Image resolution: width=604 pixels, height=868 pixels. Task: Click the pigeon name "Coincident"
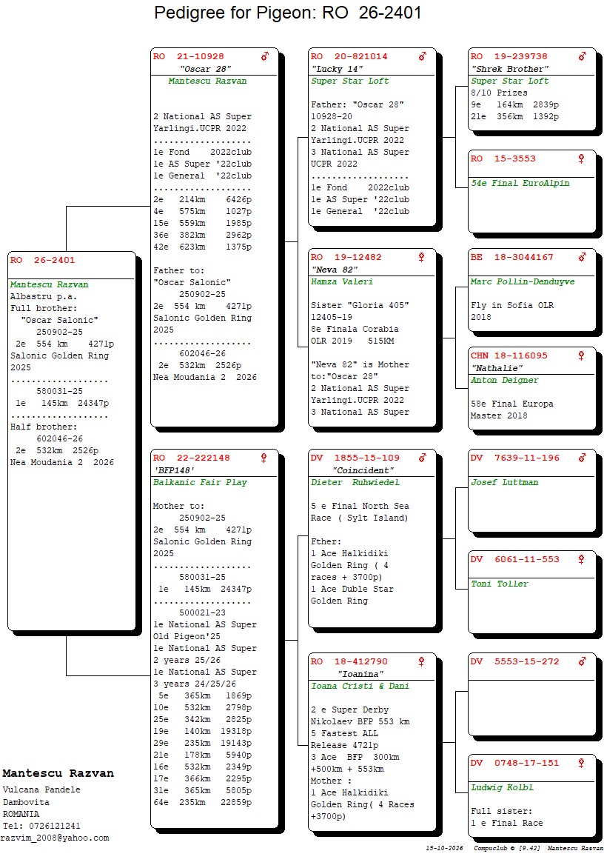pos(363,470)
